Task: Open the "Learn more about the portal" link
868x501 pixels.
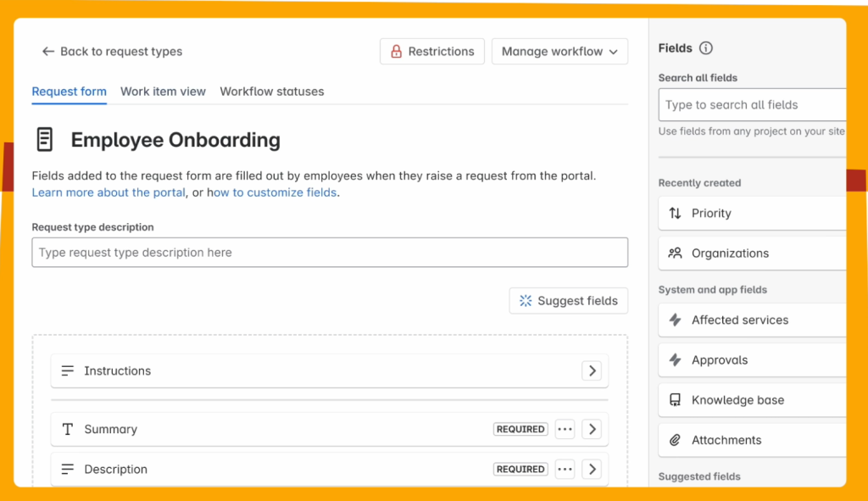Action: [108, 192]
